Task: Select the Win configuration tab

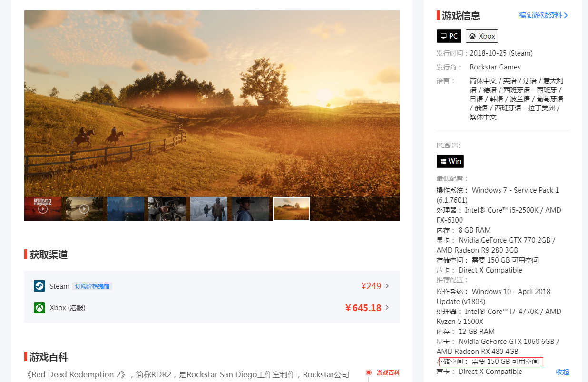Action: [450, 161]
